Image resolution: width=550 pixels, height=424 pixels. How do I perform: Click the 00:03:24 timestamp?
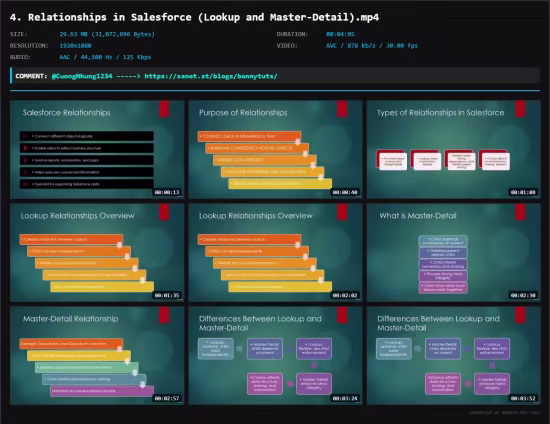coord(345,398)
